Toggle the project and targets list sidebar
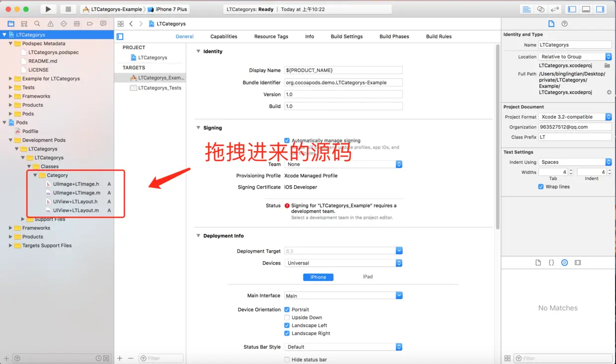 point(120,36)
